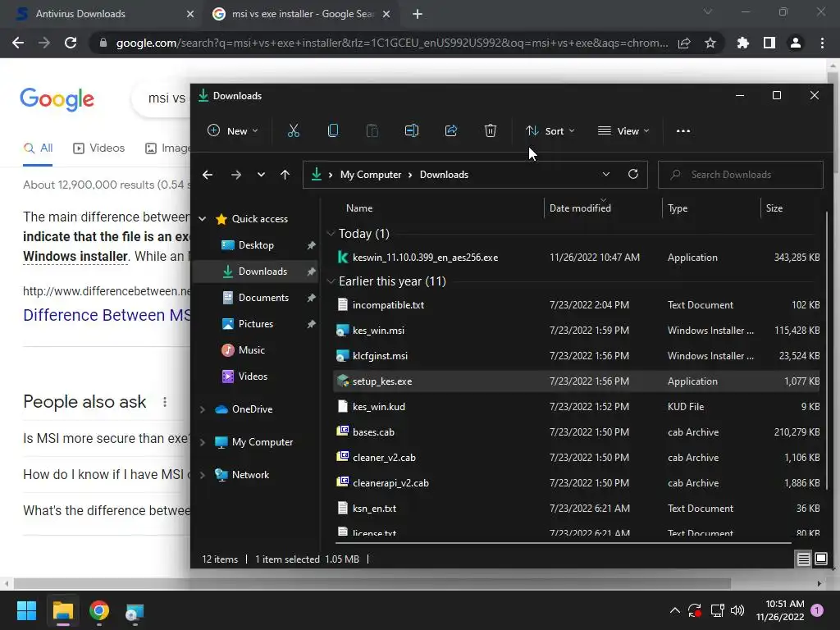This screenshot has height=630, width=840.
Task: Open Chrome side panel icon
Action: pos(769,43)
